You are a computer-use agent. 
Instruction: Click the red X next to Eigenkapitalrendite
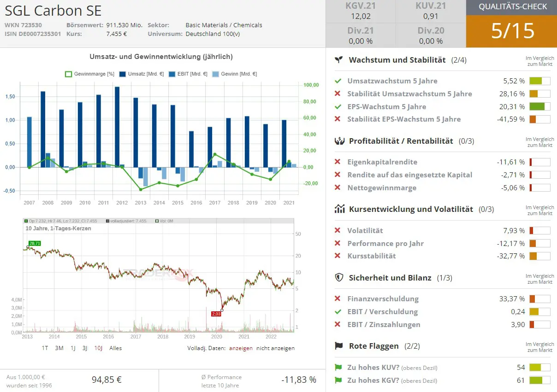tap(338, 162)
